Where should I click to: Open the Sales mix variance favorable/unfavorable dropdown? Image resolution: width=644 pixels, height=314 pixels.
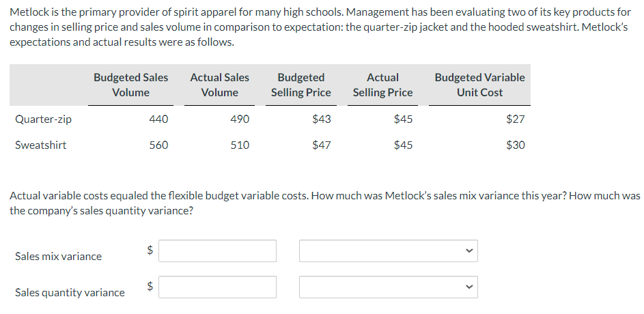click(388, 251)
